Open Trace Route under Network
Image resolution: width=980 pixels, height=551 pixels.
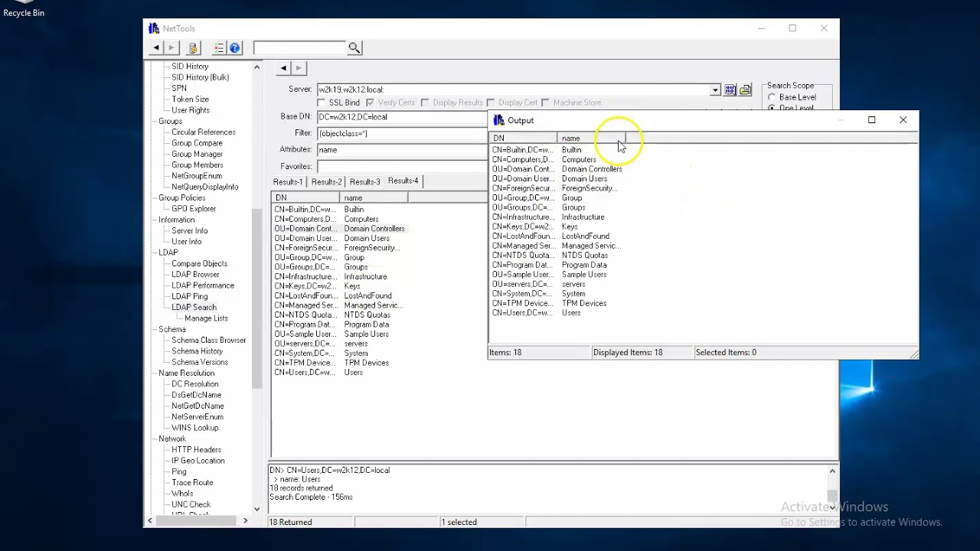[192, 483]
